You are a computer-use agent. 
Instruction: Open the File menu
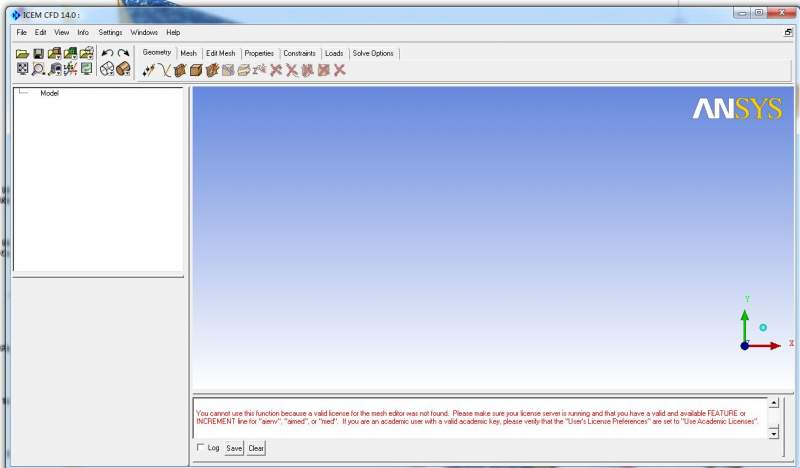click(21, 32)
